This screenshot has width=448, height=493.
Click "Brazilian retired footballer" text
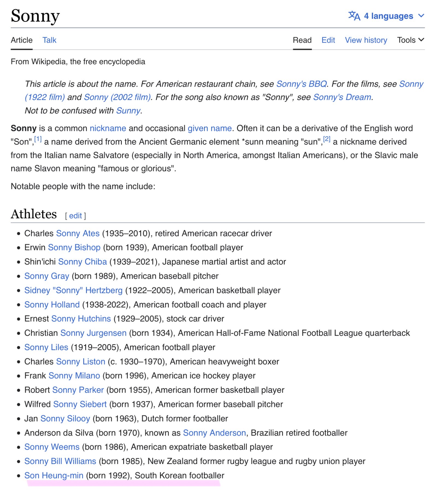pyautogui.click(x=299, y=433)
